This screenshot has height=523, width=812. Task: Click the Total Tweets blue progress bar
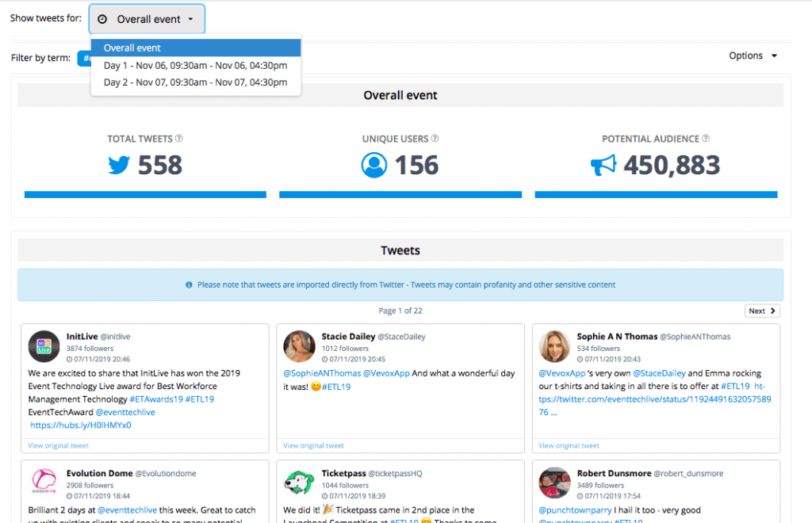[145, 194]
